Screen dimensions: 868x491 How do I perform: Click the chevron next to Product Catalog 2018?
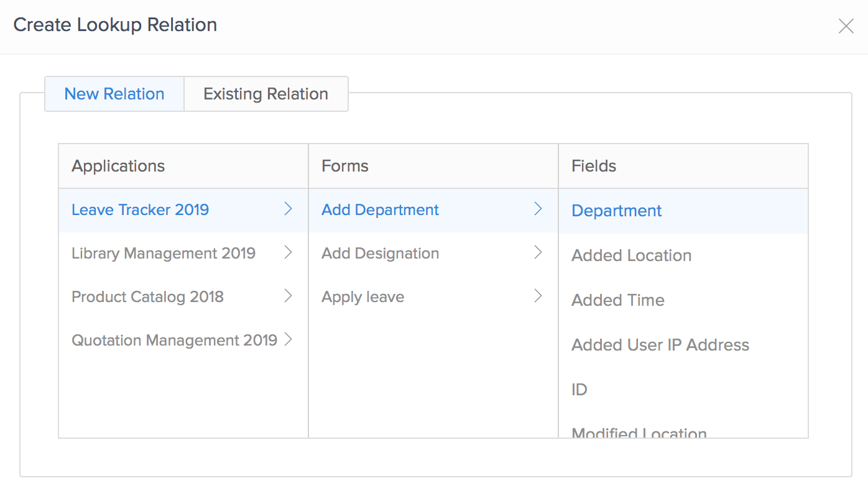click(288, 296)
